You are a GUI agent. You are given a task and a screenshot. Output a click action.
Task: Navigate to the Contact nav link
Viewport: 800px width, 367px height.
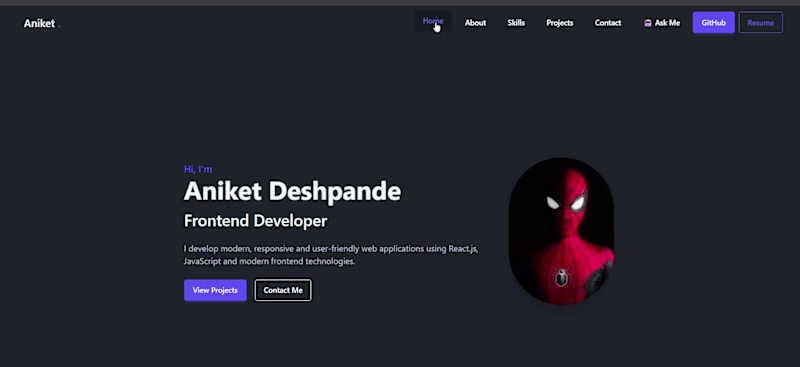608,23
